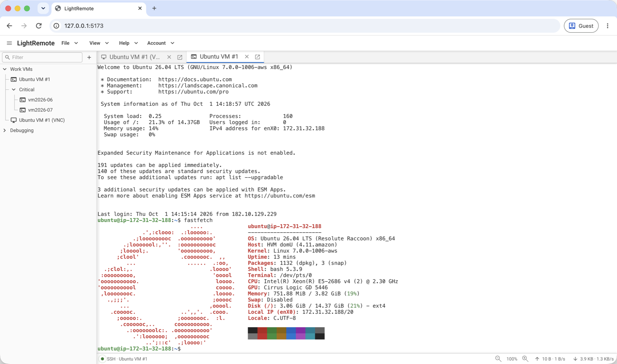The image size is (617, 364).
Task: Click the upload rate 10 B · 1 B/s
Action: (x=550, y=359)
